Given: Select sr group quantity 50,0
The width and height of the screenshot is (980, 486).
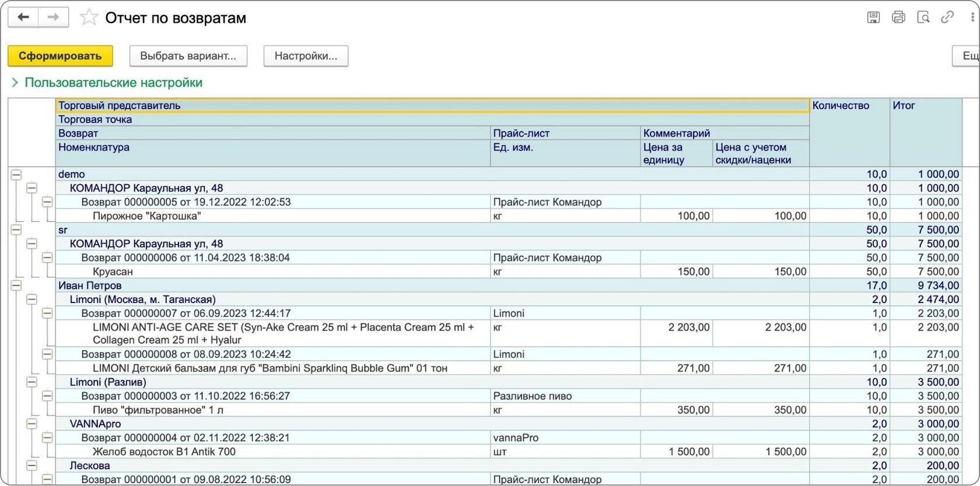Looking at the screenshot, I should click(x=849, y=230).
